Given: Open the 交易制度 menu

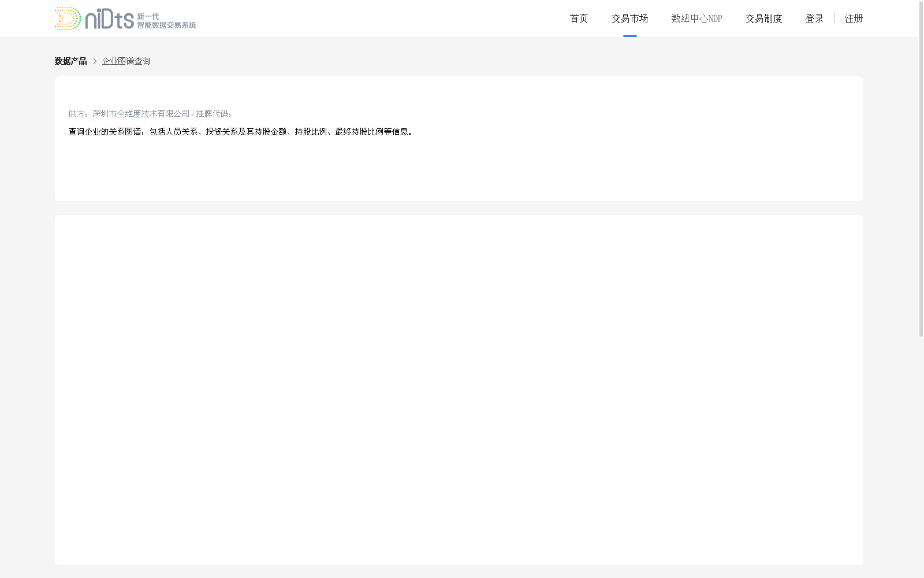Looking at the screenshot, I should pos(763,18).
